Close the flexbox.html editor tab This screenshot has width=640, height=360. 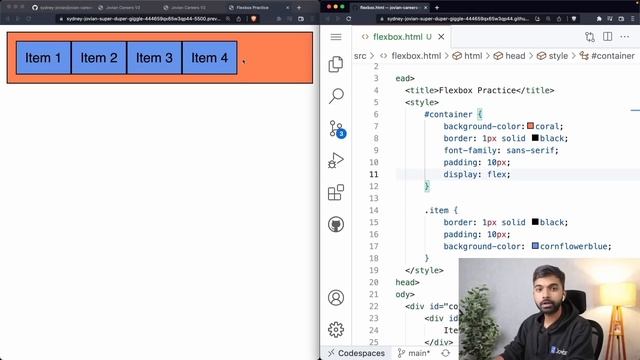(441, 37)
